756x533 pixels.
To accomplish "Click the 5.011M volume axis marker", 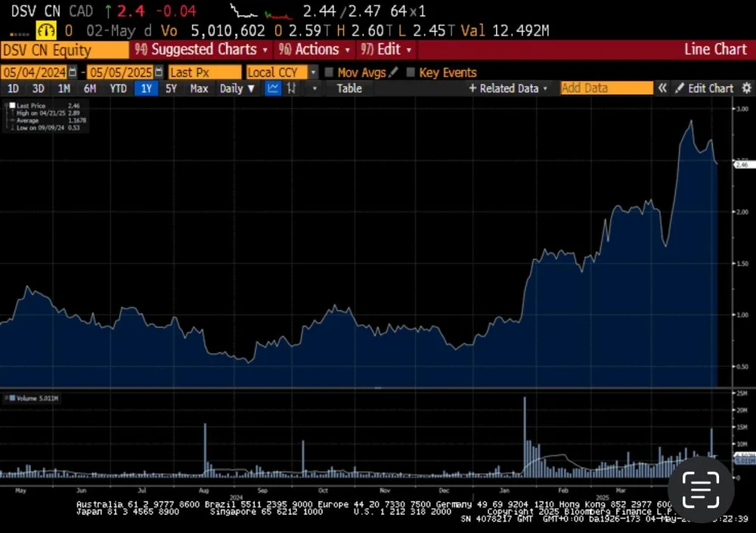I will (745, 461).
